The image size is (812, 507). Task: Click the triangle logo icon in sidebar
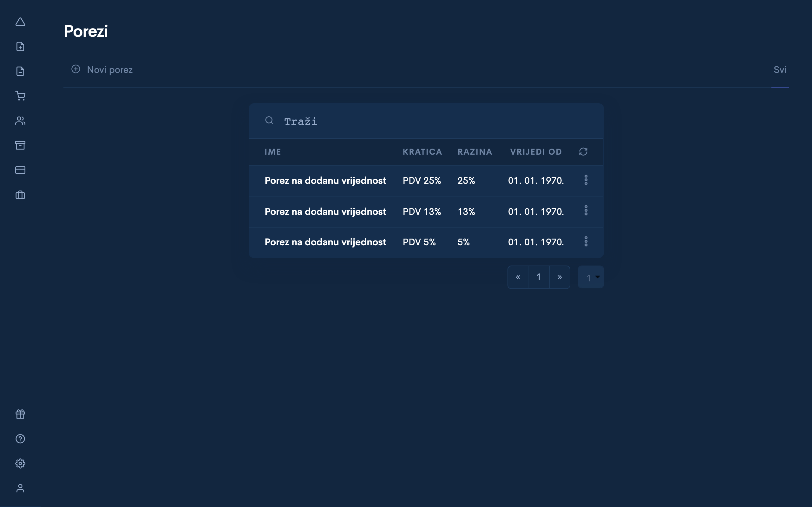pyautogui.click(x=20, y=22)
